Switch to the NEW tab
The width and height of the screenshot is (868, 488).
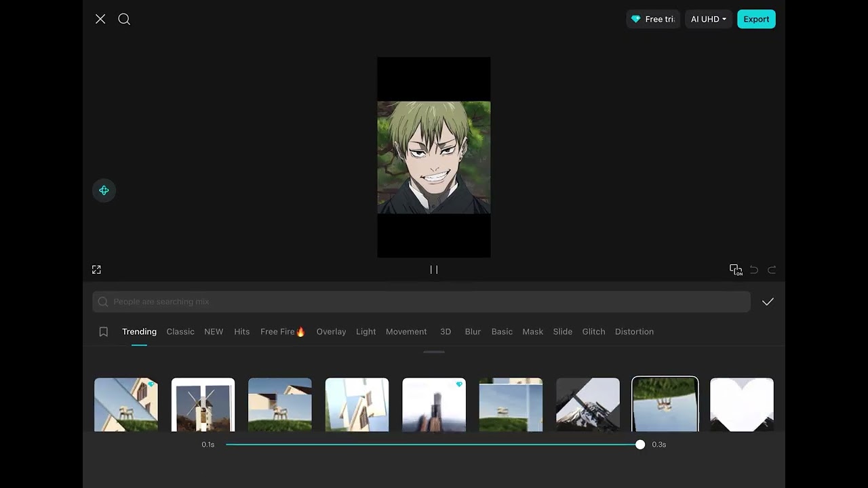pyautogui.click(x=214, y=331)
